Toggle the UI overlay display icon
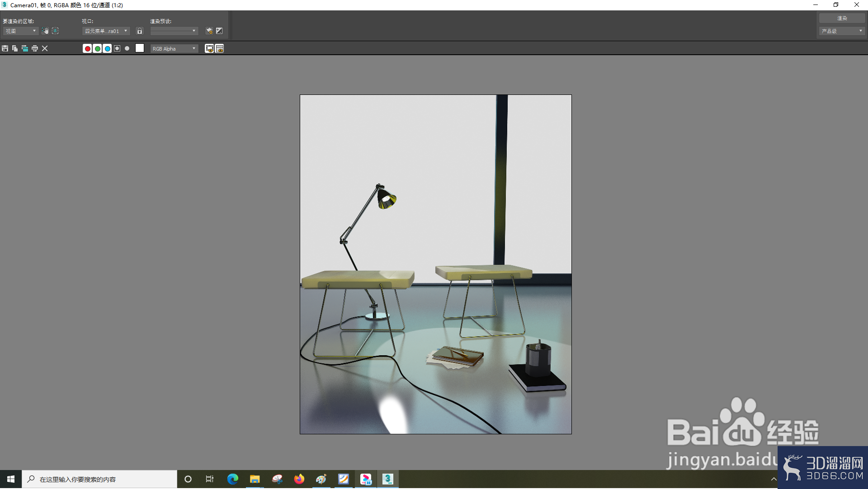 point(209,49)
